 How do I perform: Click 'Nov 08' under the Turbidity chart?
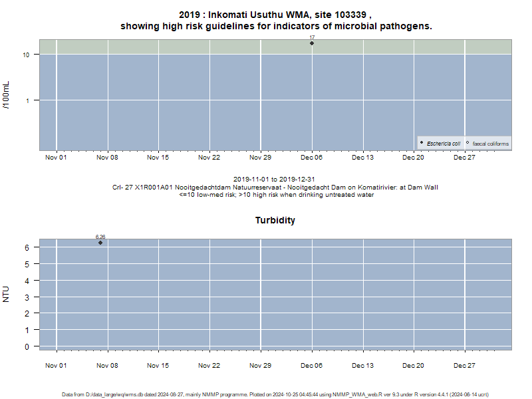[107, 365]
